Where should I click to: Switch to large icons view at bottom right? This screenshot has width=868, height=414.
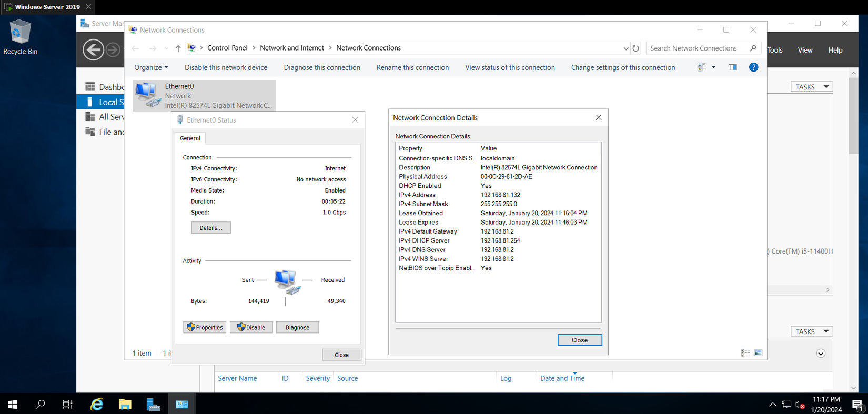pyautogui.click(x=758, y=353)
